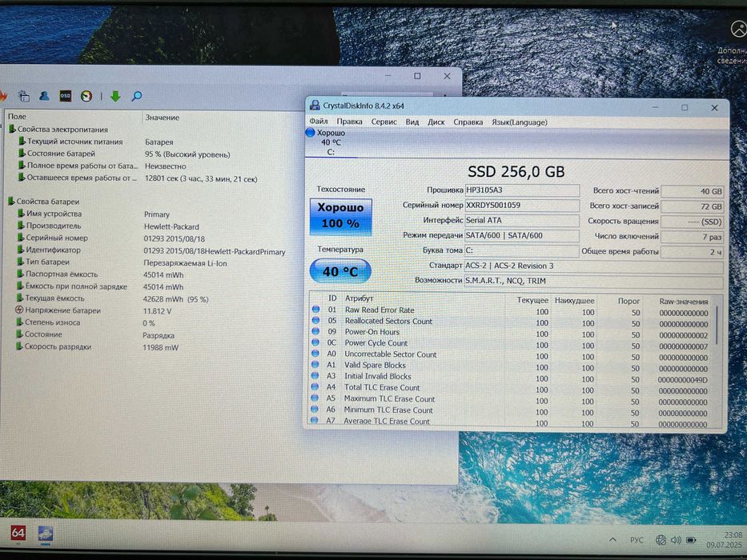Click the red AIDA64 taskbar icon
The width and height of the screenshot is (747, 560).
tap(18, 533)
